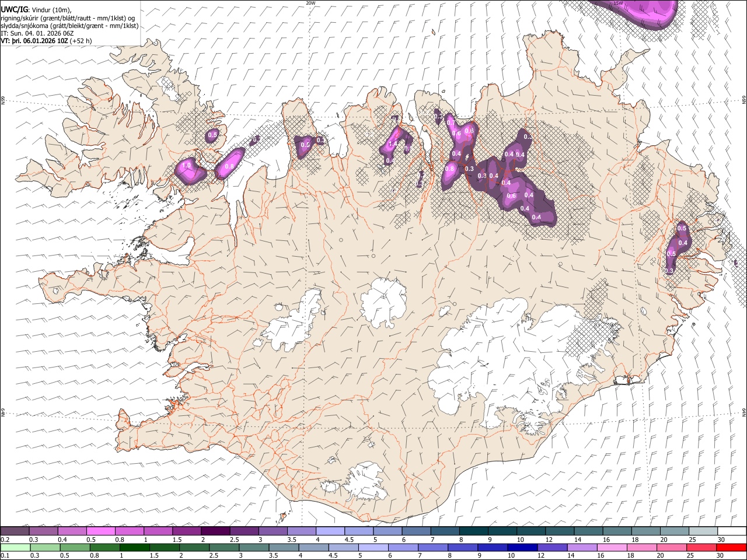The height and width of the screenshot is (560, 747).
Task: Click the top-row swatch between 12 and 14
Action: click(x=559, y=531)
